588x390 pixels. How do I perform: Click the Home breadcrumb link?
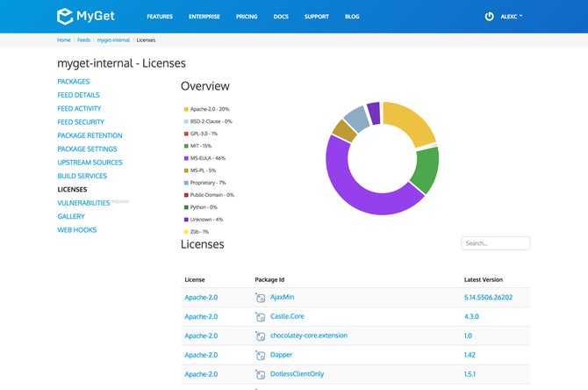click(x=64, y=40)
